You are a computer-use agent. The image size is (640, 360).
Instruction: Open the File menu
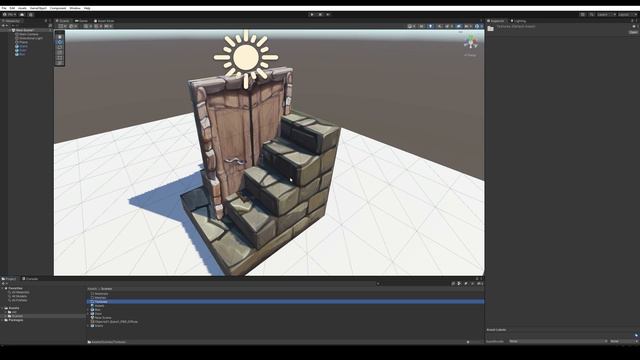pyautogui.click(x=4, y=8)
